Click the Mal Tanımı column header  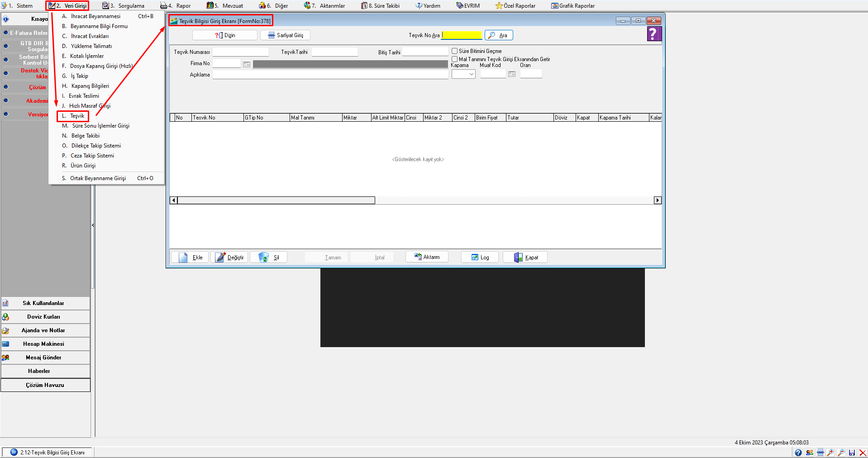point(316,118)
